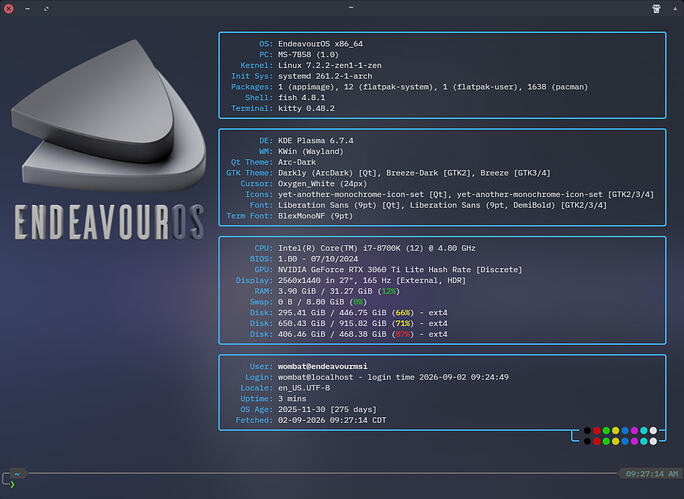Screen dimensions: 684x499
Task: Click the Fetched value "02-09-2026 09:27:14 CDT"
Action: [332, 420]
